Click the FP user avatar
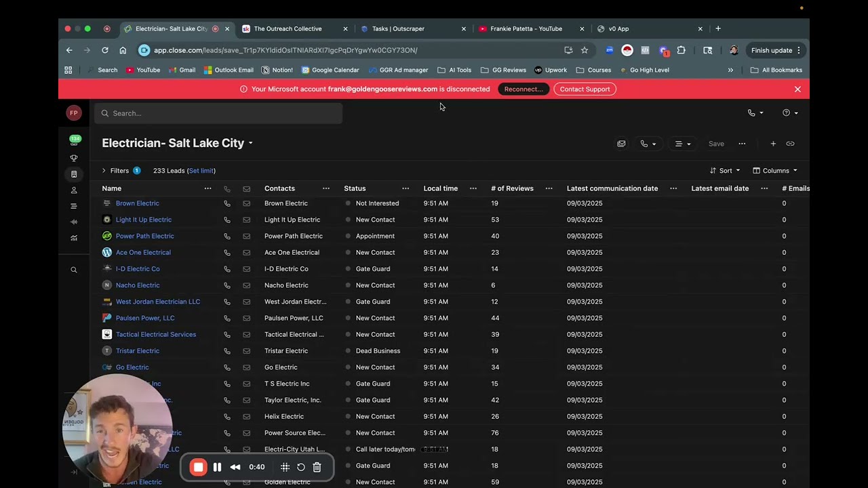The width and height of the screenshot is (868, 488). [74, 113]
